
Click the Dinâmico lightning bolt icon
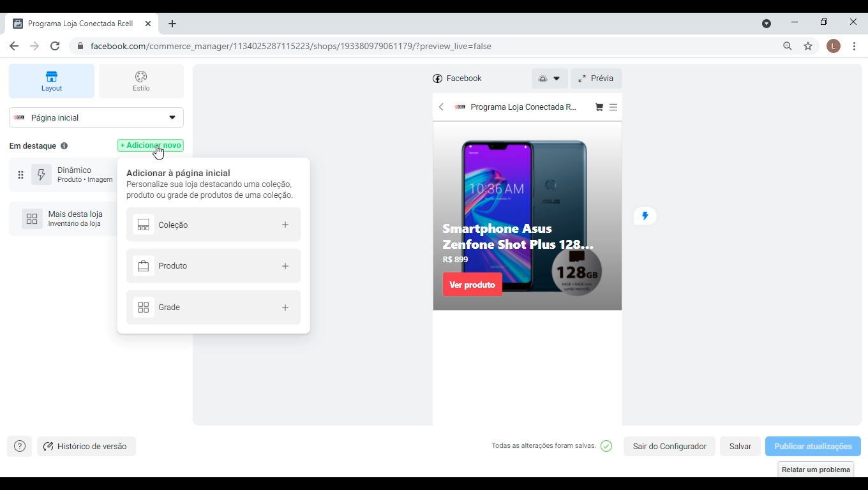pyautogui.click(x=41, y=175)
